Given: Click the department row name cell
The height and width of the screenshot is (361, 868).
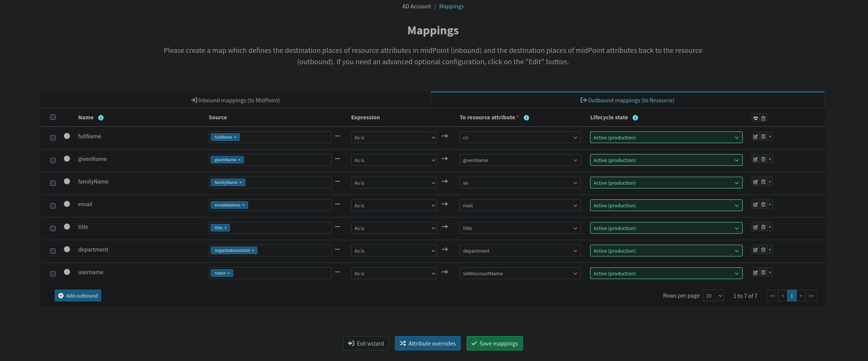Looking at the screenshot, I should click(x=93, y=250).
